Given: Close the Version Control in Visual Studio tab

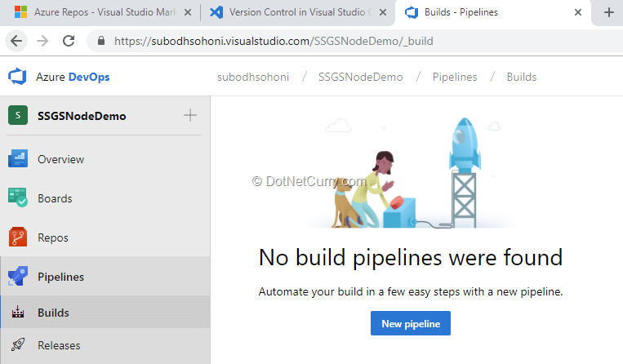Looking at the screenshot, I should point(383,12).
